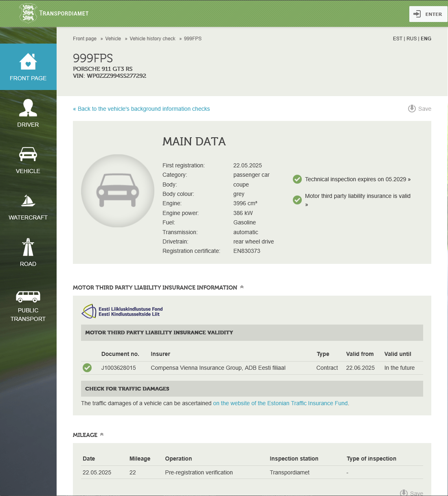Click the Save icon below mileage table
Image resolution: width=448 pixels, height=496 pixels.
404,493
